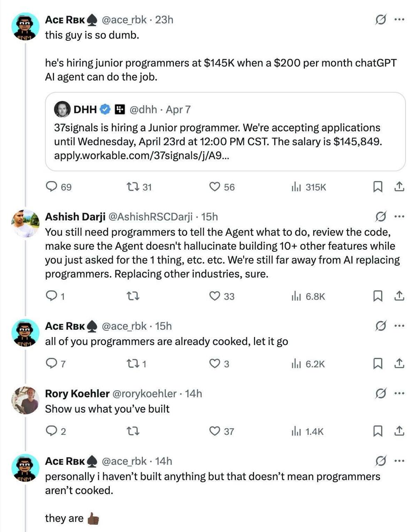
Task: Open the @AshishRSCDarji profile handle
Action: 151,217
